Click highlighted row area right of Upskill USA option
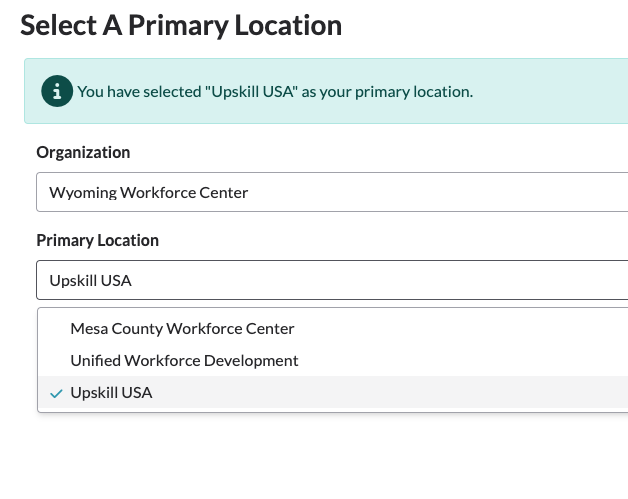Screen dimensions: 628x499 tap(400, 393)
